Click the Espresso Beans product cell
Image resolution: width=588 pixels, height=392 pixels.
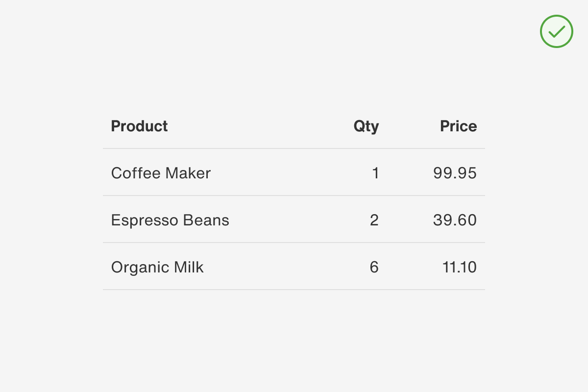170,220
